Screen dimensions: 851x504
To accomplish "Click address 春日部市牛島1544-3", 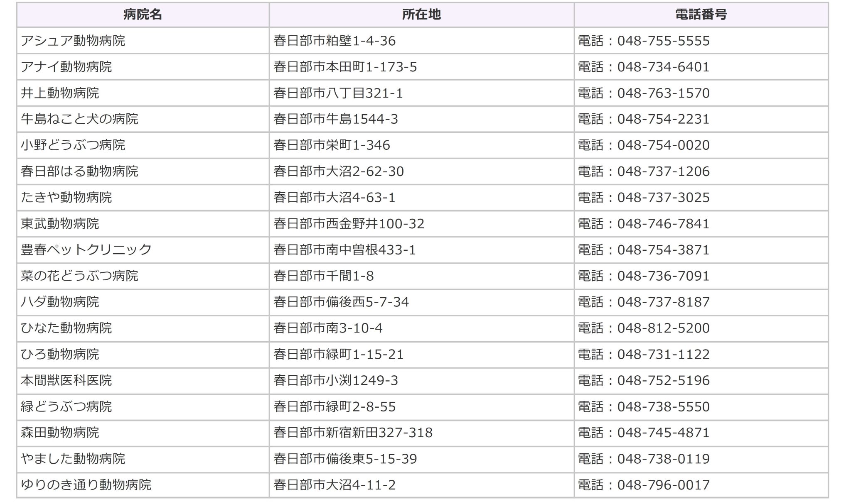I will [336, 119].
